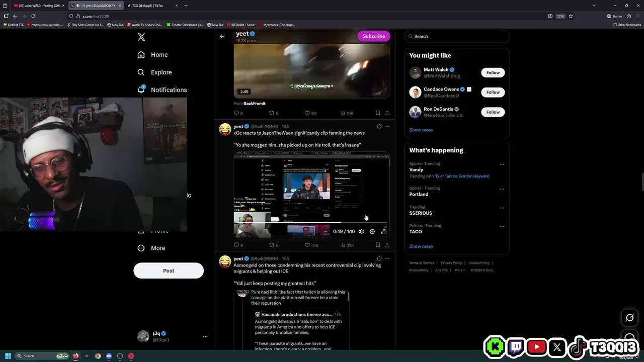Like the xQc post with 476 likes

click(x=311, y=245)
